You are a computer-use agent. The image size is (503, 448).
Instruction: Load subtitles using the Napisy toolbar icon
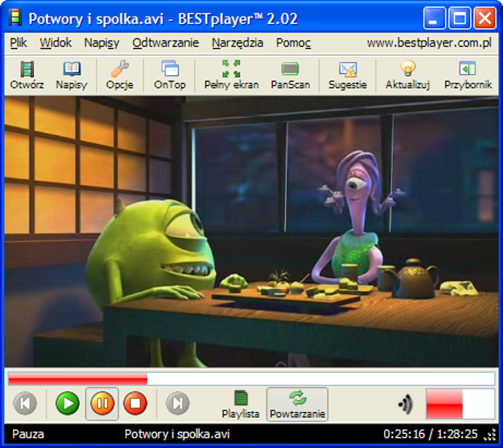pyautogui.click(x=72, y=75)
